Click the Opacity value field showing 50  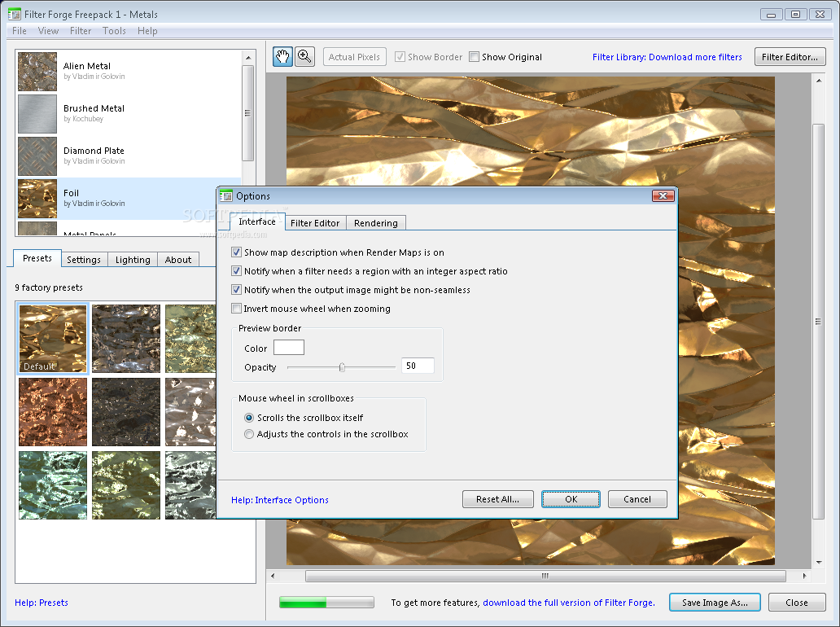click(x=418, y=366)
